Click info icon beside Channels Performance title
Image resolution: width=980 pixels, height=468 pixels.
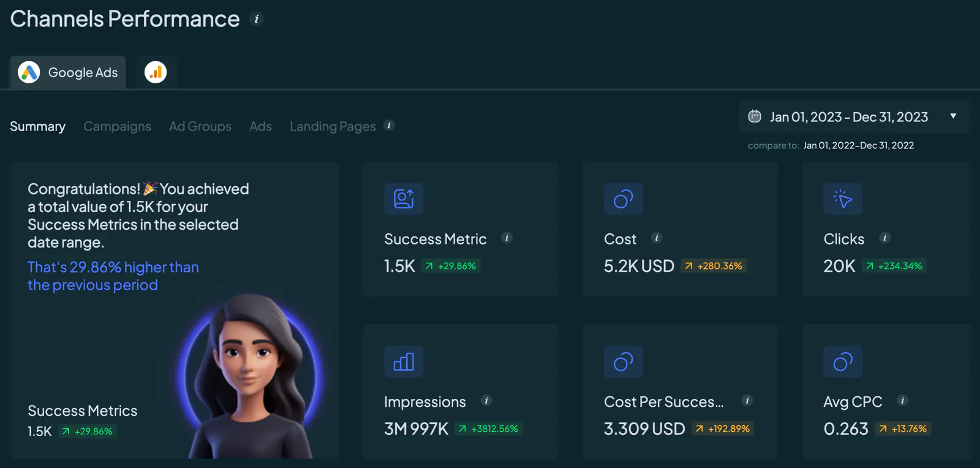pyautogui.click(x=257, y=19)
